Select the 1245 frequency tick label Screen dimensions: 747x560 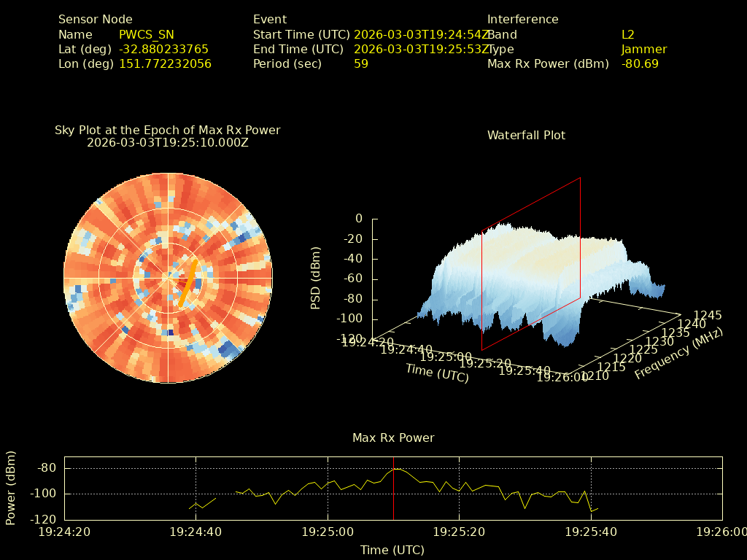[x=708, y=315]
